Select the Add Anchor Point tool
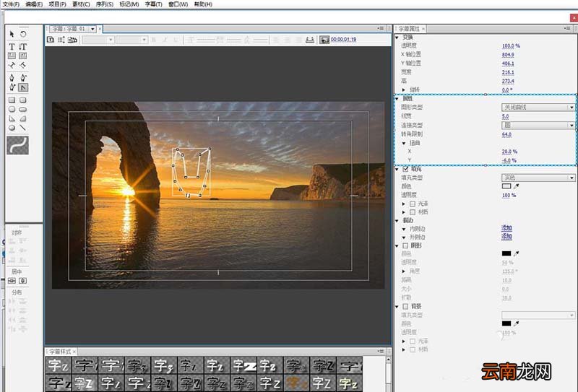Image resolution: width=578 pixels, height=392 pixels. [x=12, y=87]
